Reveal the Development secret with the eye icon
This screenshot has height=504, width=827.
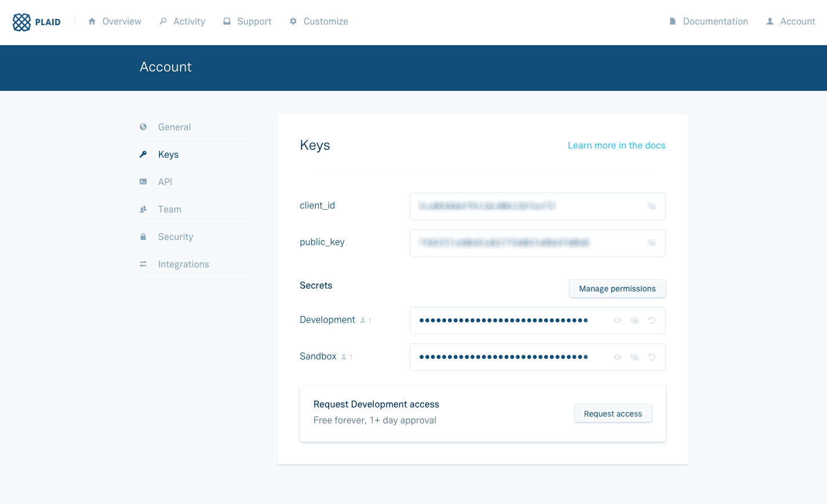[x=617, y=320]
